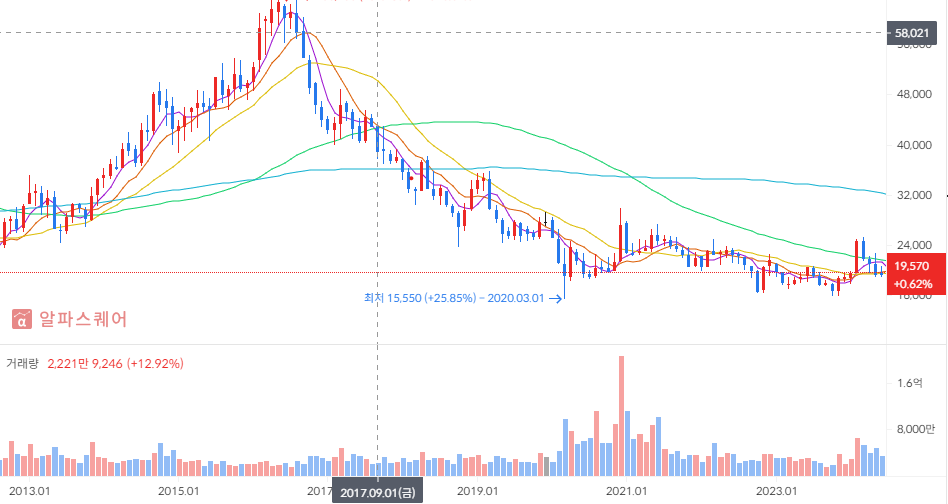Click the 24,000 price axis label
The height and width of the screenshot is (504, 948).
[x=914, y=245]
